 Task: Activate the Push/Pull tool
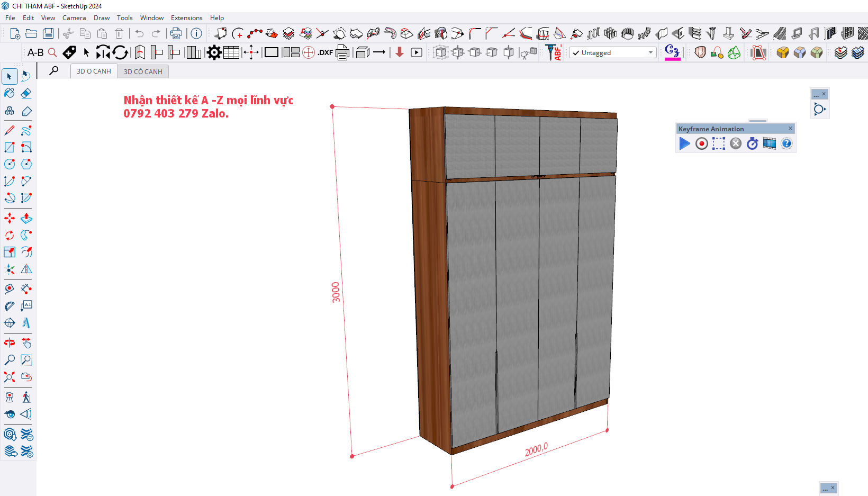(x=26, y=218)
